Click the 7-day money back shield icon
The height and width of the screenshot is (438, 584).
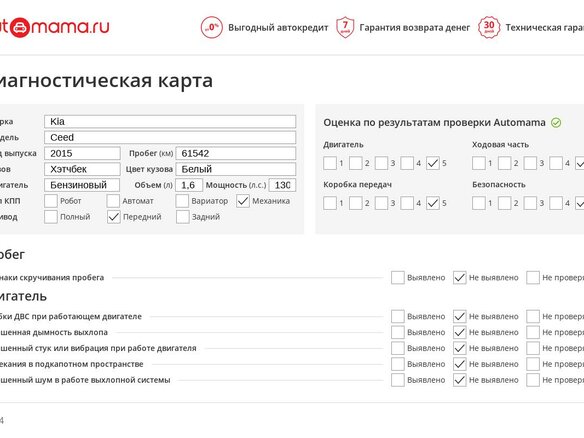coord(345,27)
